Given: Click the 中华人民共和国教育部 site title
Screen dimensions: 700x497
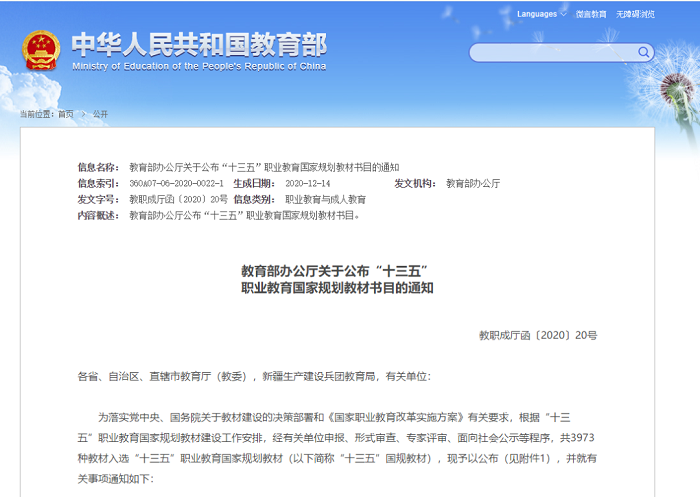Looking at the screenshot, I should 199,45.
